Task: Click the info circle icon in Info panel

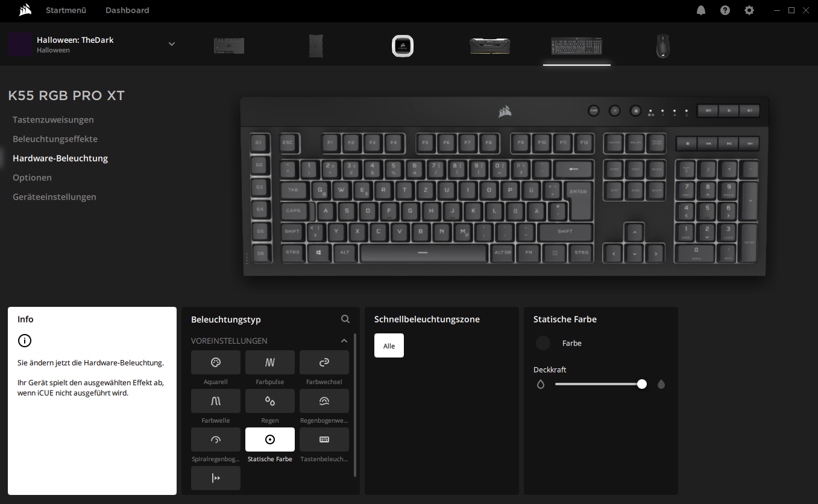Action: pos(25,341)
